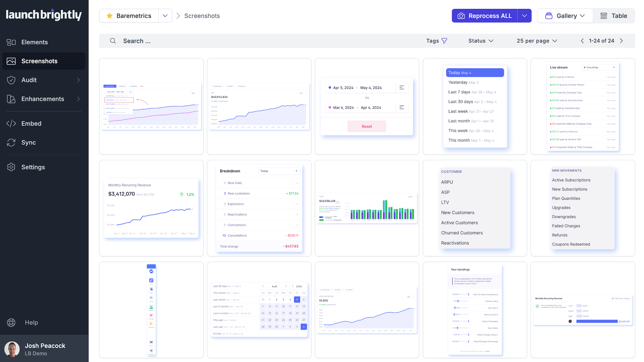Navigate to next page arrow
The height and width of the screenshot is (362, 644).
(622, 41)
